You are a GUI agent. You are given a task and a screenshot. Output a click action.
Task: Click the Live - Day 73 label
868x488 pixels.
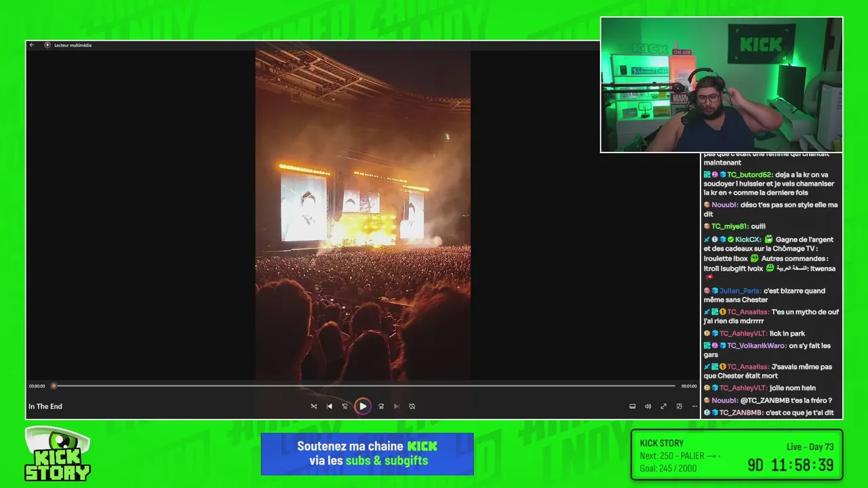pyautogui.click(x=810, y=447)
